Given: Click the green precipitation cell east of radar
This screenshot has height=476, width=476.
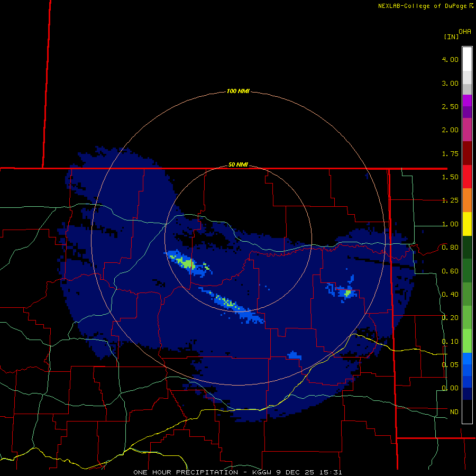Looking at the screenshot, I should click(x=347, y=293).
